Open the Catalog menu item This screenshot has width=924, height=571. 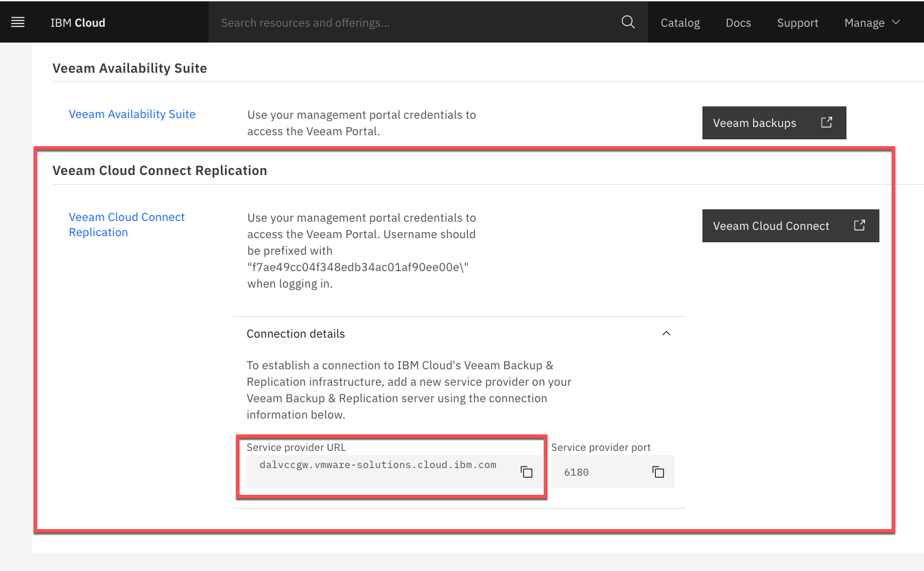pos(680,23)
